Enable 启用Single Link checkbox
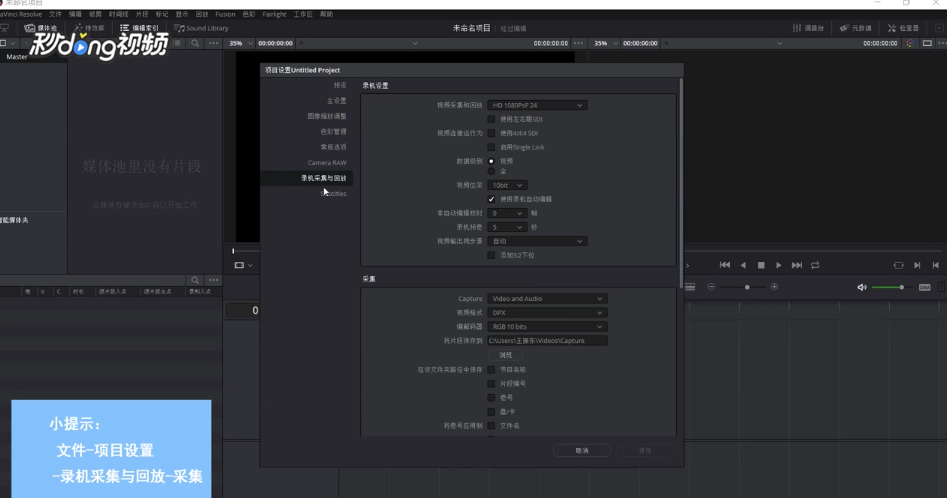 [491, 147]
